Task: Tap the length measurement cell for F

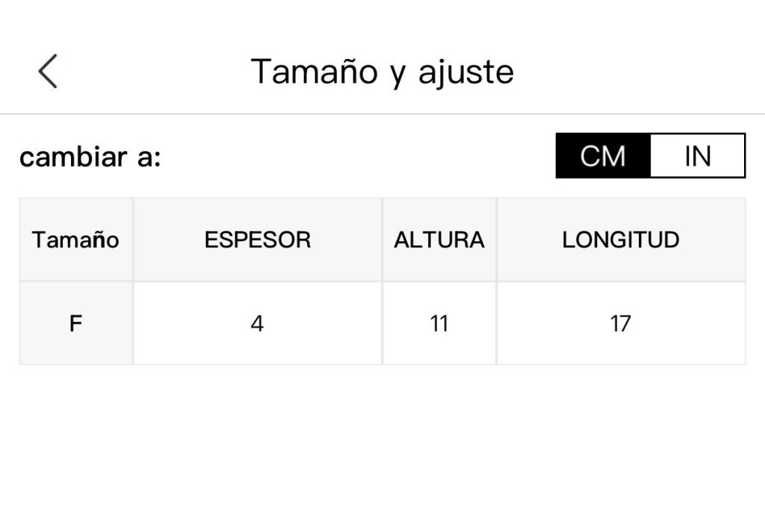Action: click(x=621, y=324)
